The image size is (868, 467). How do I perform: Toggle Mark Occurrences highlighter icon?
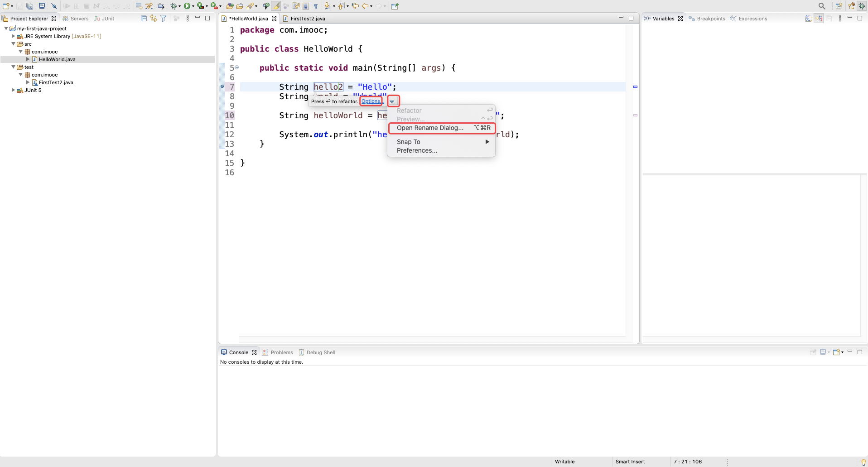(x=276, y=6)
